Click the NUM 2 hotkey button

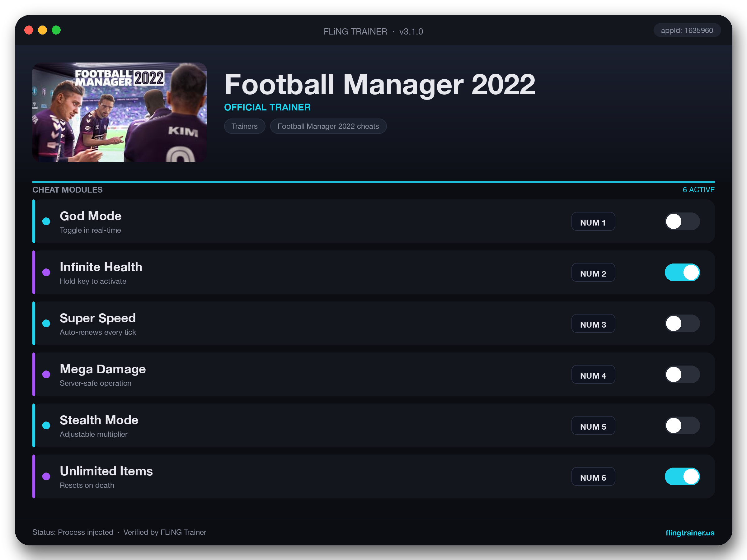(x=593, y=273)
